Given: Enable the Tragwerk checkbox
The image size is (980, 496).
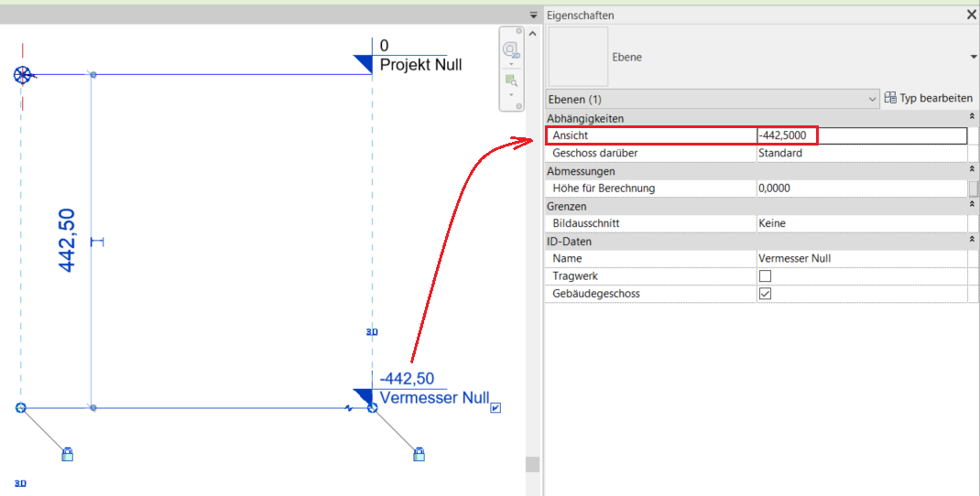Looking at the screenshot, I should pyautogui.click(x=765, y=275).
